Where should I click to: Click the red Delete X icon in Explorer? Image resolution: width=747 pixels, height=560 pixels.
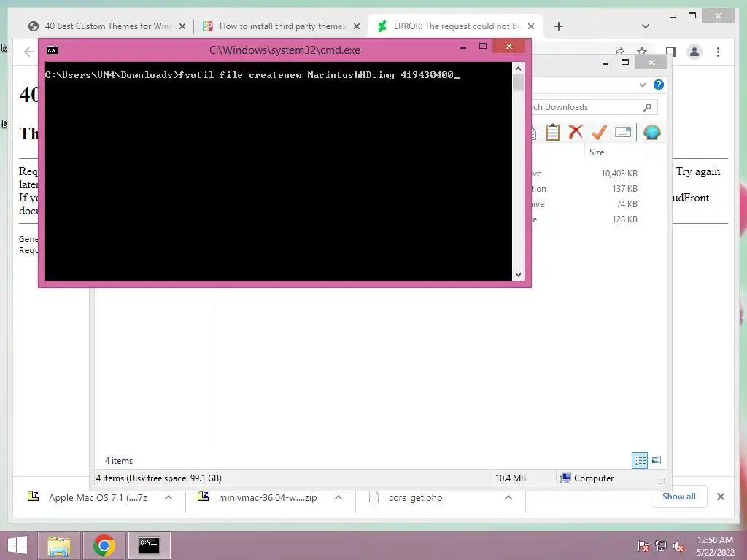click(x=576, y=131)
